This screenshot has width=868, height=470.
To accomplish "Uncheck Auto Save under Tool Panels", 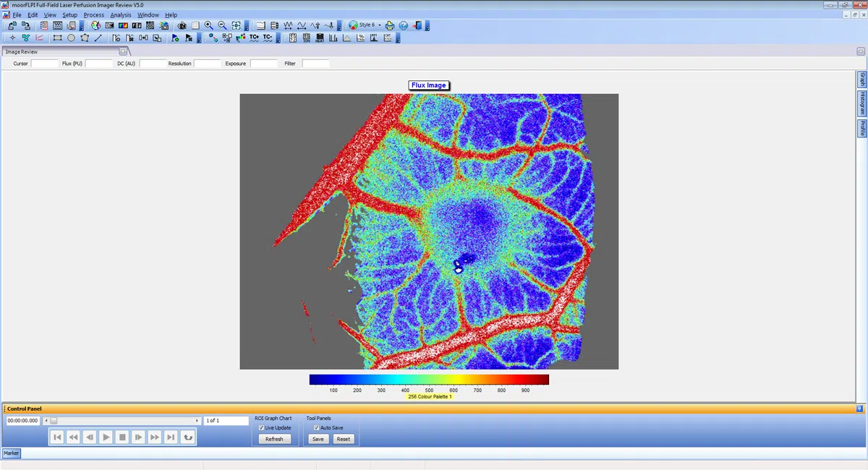I will coord(316,427).
